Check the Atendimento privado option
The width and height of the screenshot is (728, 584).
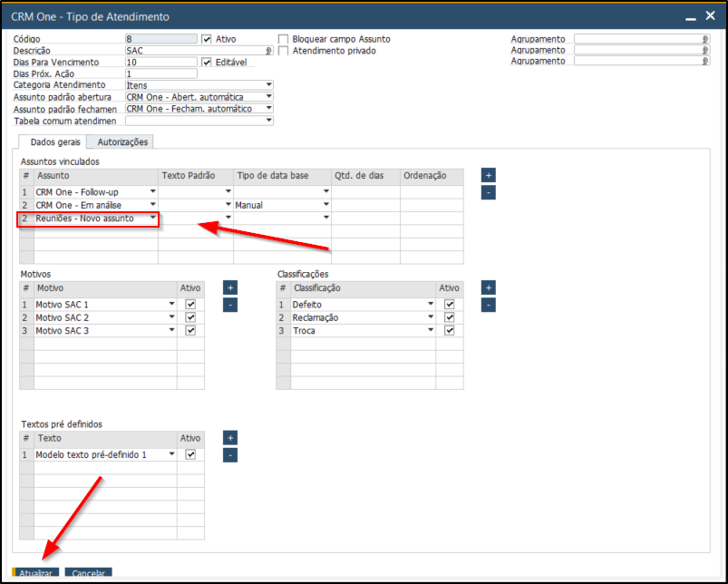click(x=284, y=51)
